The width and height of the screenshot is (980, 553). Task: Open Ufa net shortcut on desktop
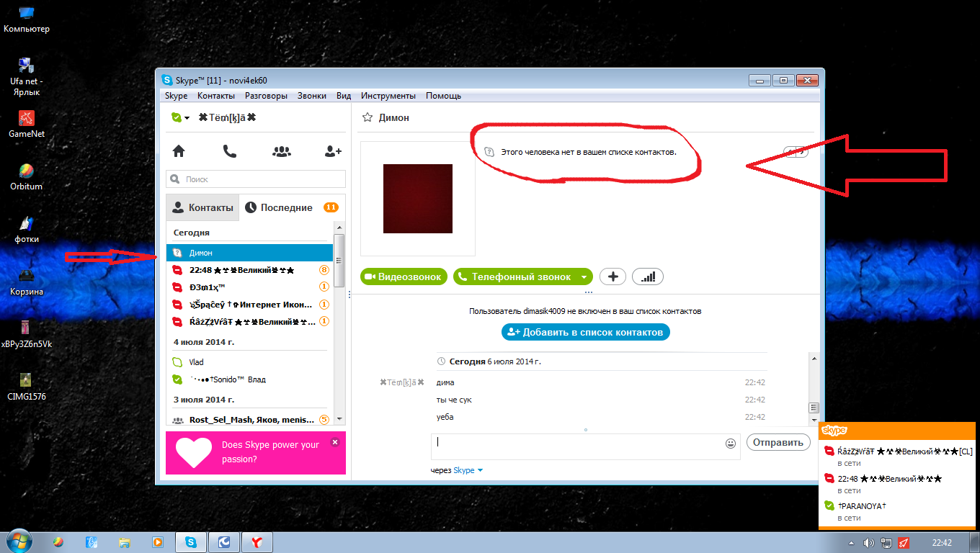pos(25,77)
